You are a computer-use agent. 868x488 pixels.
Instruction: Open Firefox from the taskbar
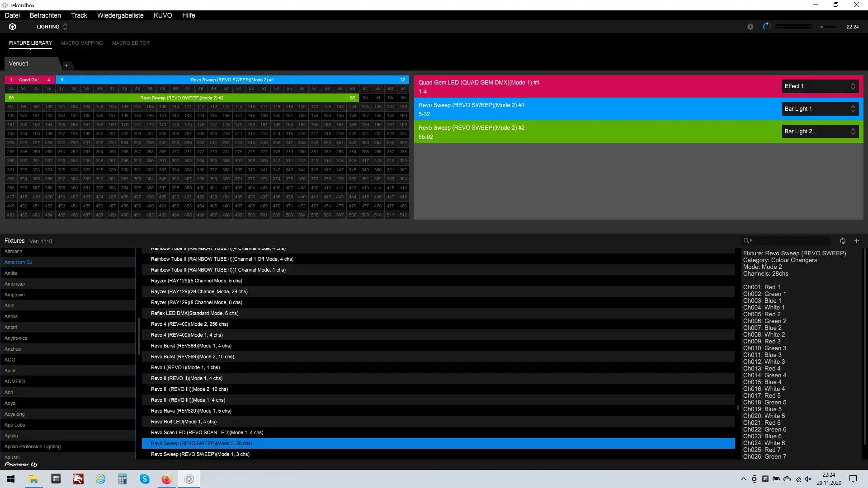166,479
